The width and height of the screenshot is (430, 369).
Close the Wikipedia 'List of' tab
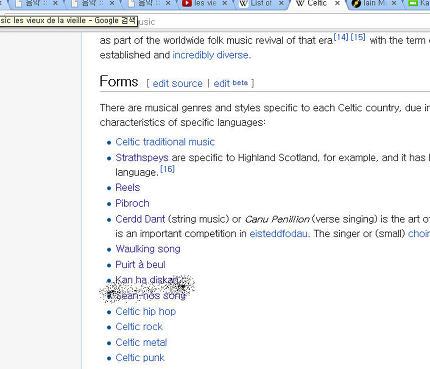281,3
